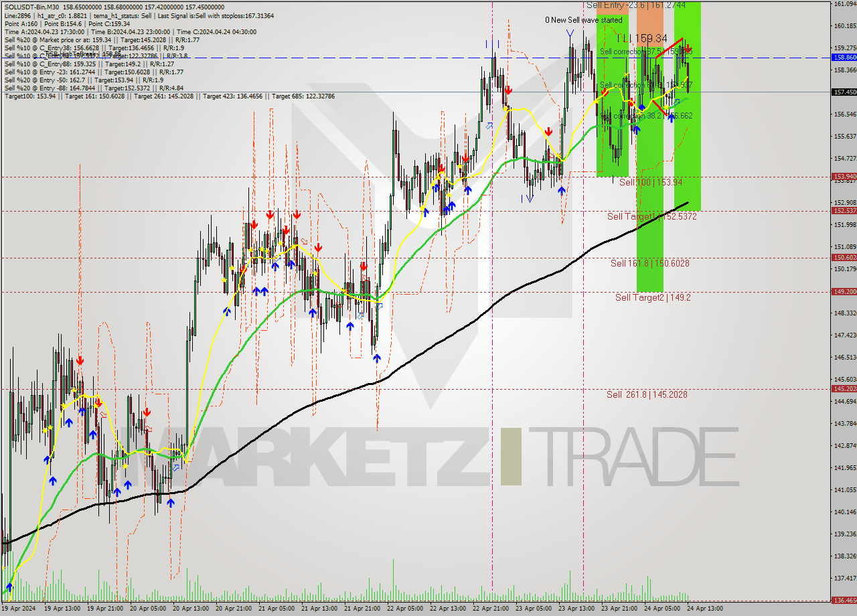Click the 'Sell 261.8 | 145.2028' label
This screenshot has height=616, width=857.
point(647,394)
